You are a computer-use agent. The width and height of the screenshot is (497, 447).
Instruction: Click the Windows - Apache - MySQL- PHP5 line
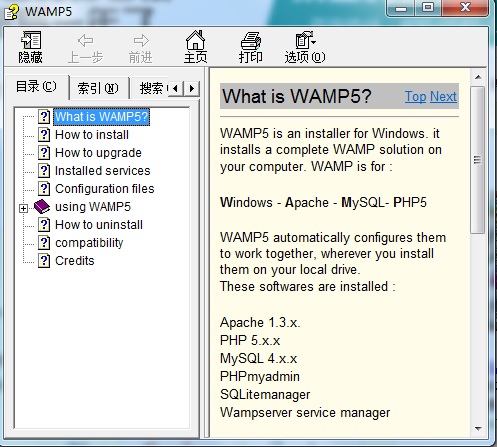[x=323, y=203]
